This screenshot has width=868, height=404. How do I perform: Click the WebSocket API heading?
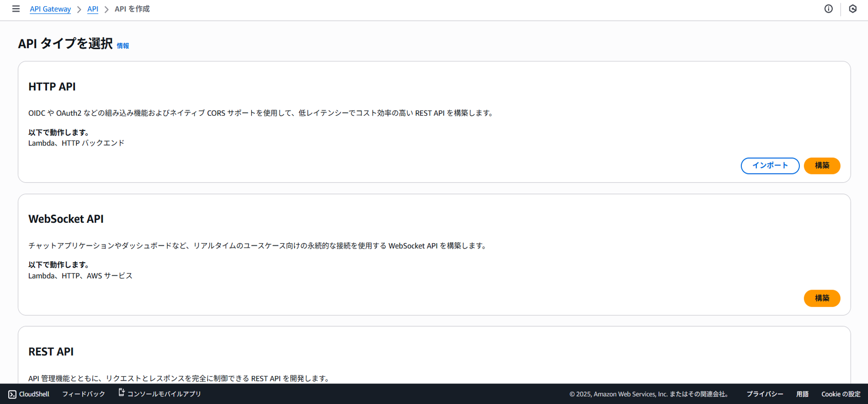click(x=66, y=219)
